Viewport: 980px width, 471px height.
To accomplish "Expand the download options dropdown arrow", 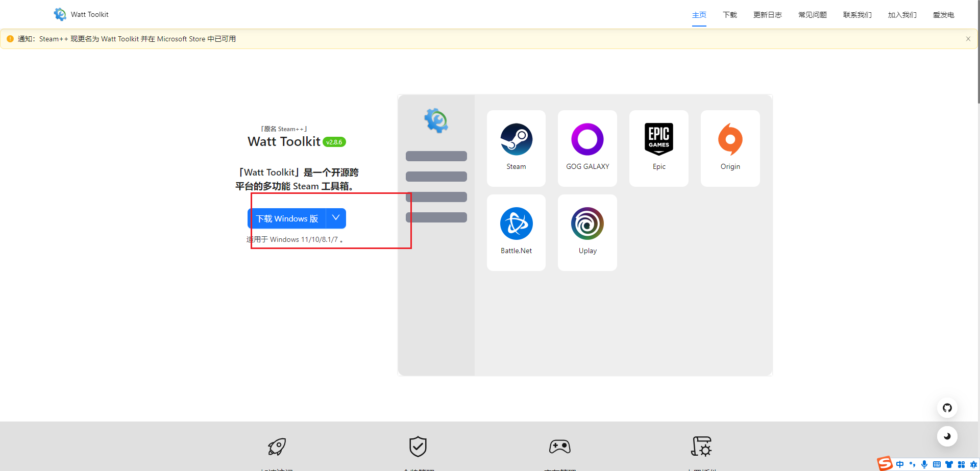I will tap(336, 218).
